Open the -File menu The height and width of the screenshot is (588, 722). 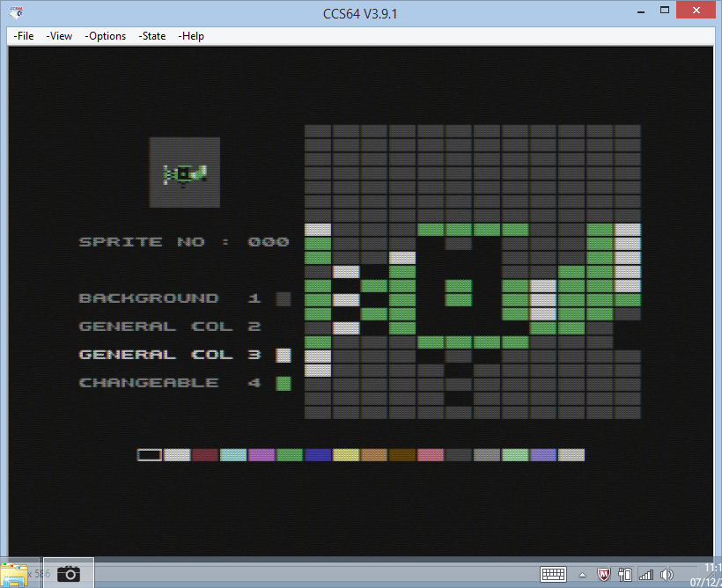point(22,36)
